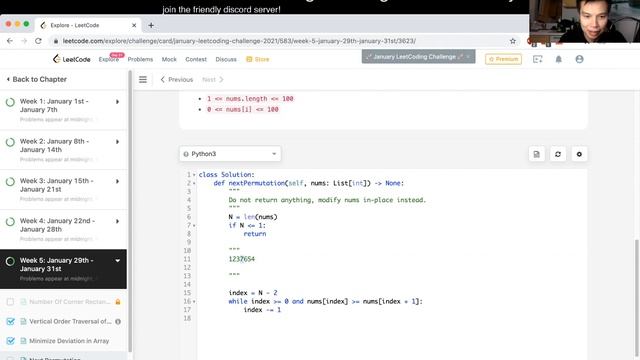Go to the Previous problem
Viewport: 640px width, 360px height.
pos(177,80)
